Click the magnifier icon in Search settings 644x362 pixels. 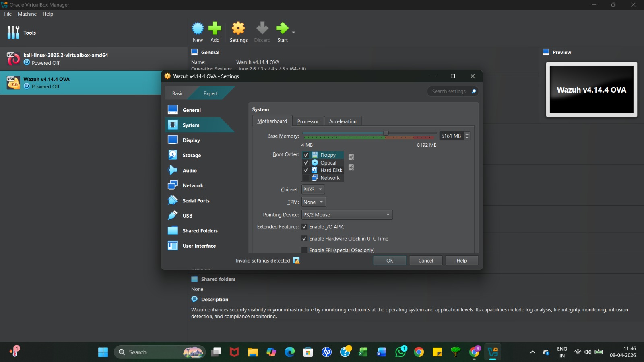pyautogui.click(x=474, y=91)
